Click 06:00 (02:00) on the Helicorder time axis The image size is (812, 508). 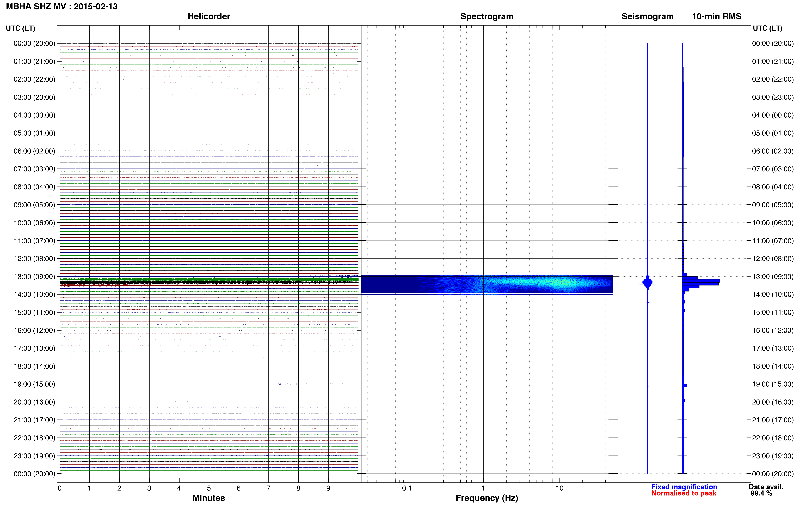click(34, 151)
